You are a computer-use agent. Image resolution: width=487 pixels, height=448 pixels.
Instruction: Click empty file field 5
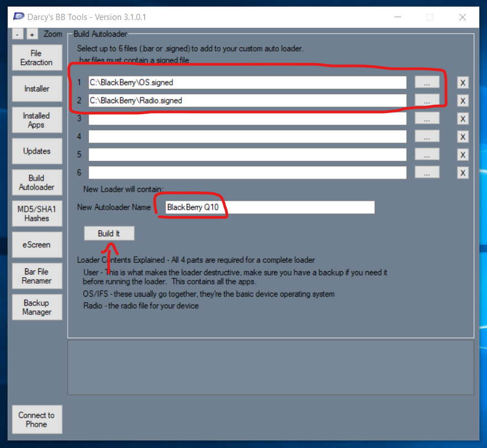click(x=247, y=155)
